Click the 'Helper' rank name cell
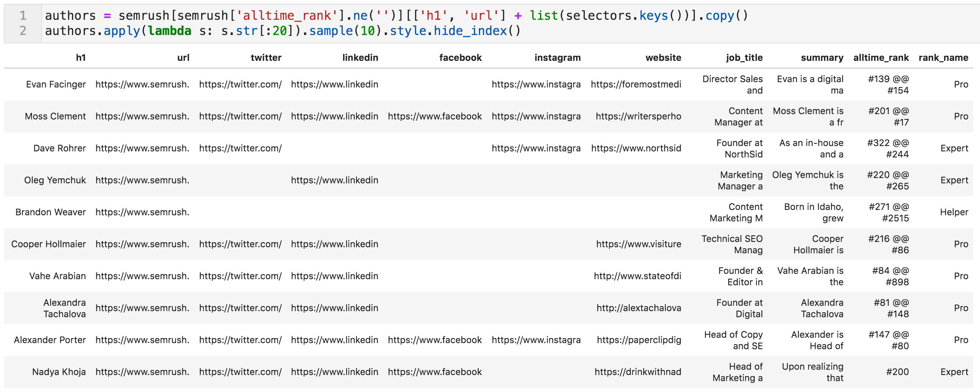 (954, 212)
